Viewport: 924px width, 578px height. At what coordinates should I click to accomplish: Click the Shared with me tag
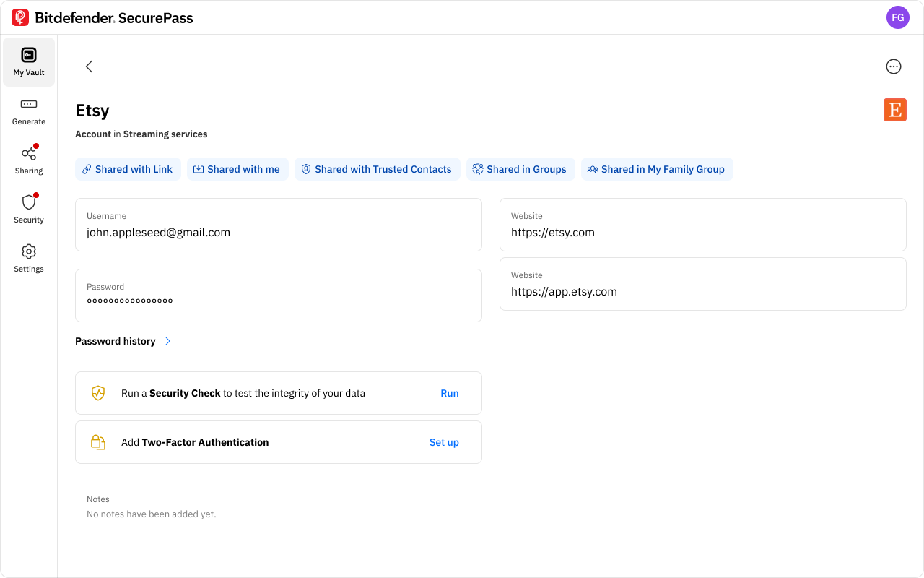click(x=237, y=169)
